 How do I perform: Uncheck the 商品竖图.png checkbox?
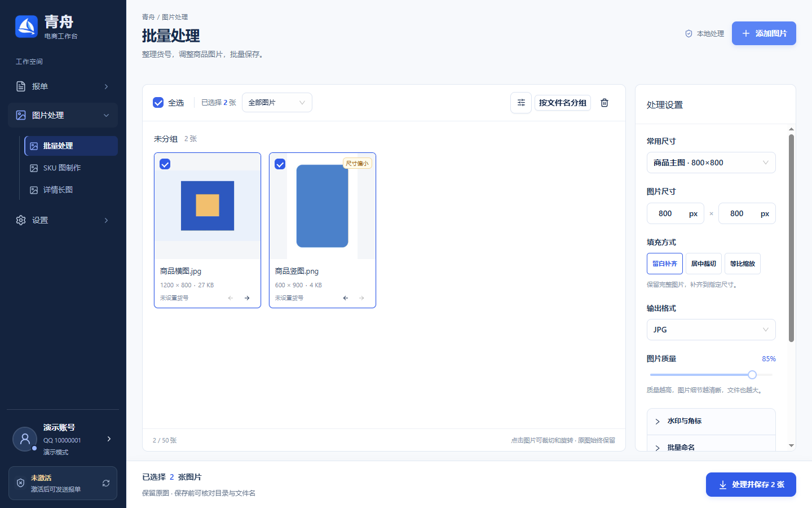[280, 164]
